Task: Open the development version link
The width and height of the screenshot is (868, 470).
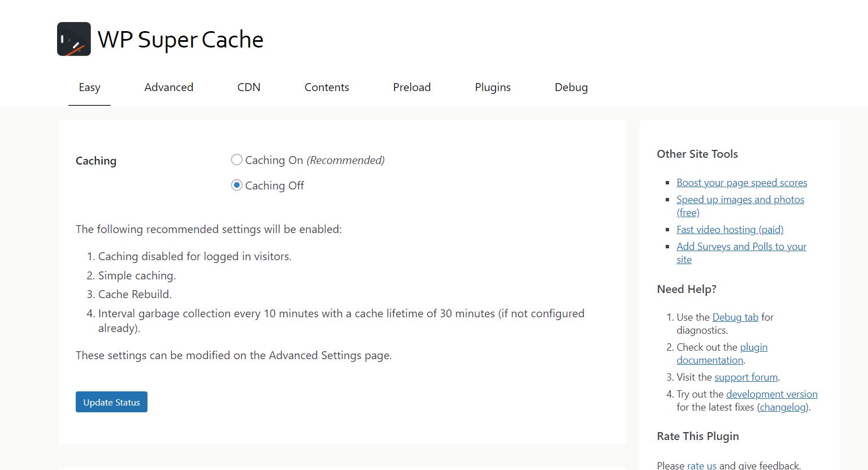Action: click(x=771, y=394)
